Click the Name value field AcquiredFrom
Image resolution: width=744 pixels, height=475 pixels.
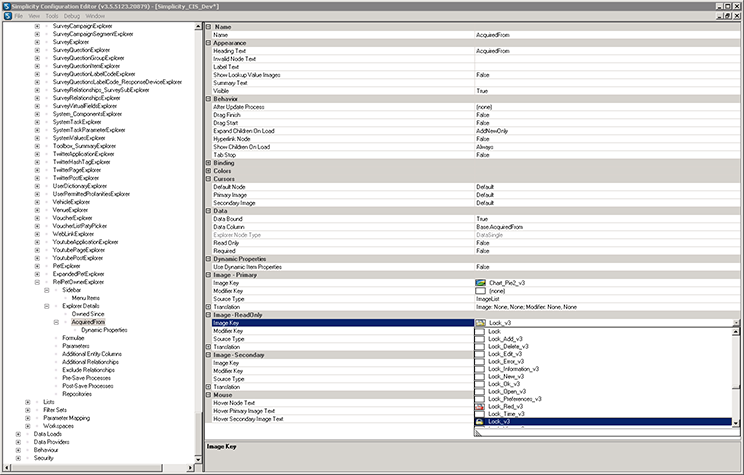coord(607,35)
